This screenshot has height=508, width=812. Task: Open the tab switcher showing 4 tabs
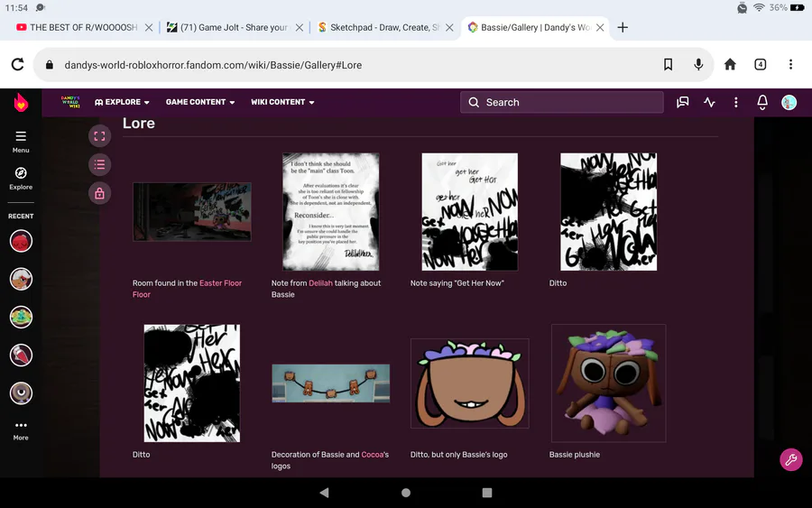pos(760,64)
